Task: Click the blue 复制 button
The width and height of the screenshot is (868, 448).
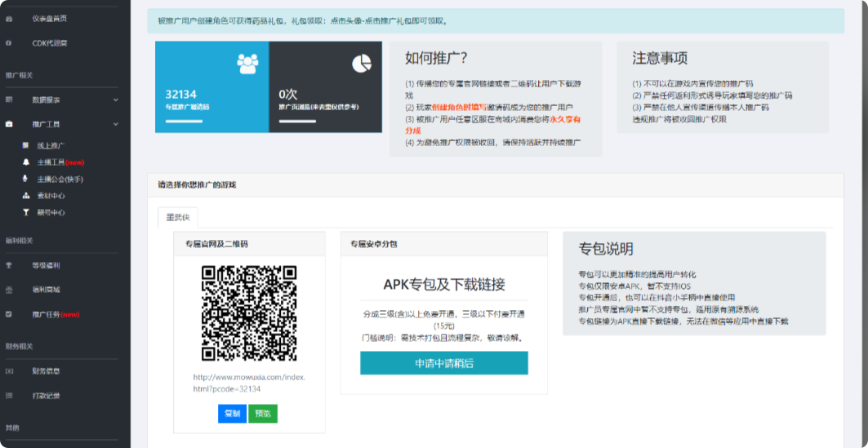Action: 232,414
